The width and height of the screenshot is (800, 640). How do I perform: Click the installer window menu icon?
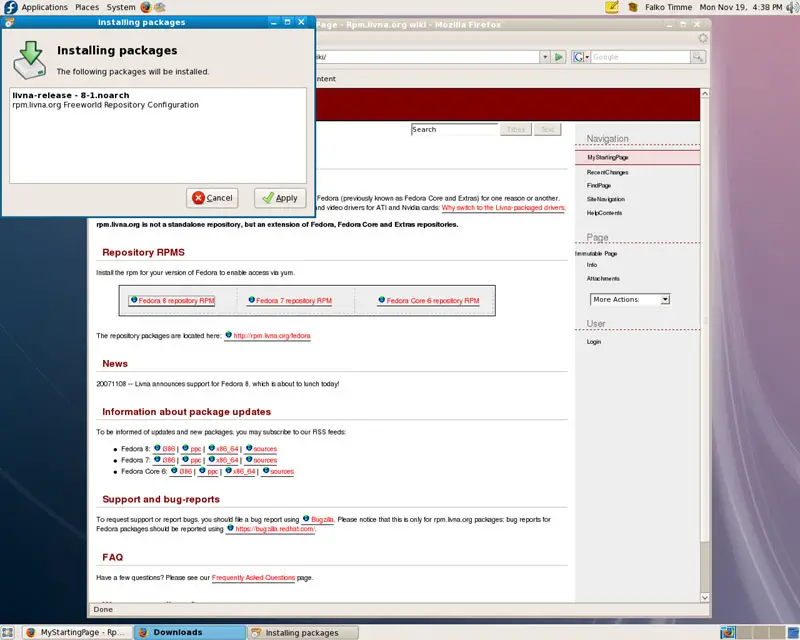tap(10, 22)
